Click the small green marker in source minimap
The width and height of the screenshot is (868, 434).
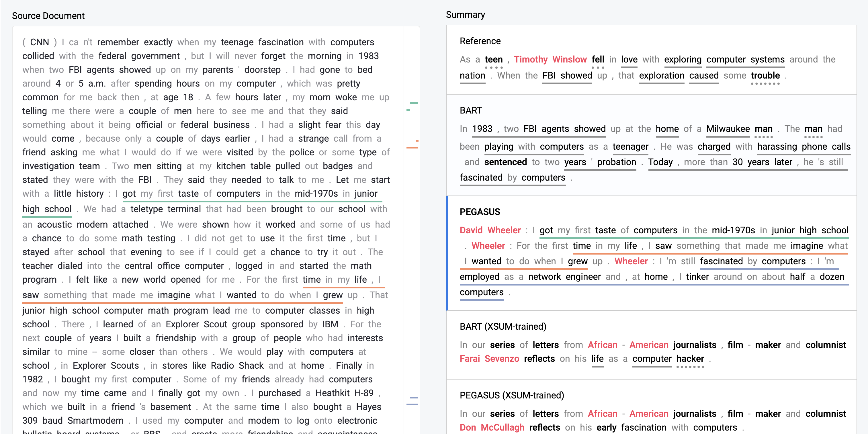(408, 110)
